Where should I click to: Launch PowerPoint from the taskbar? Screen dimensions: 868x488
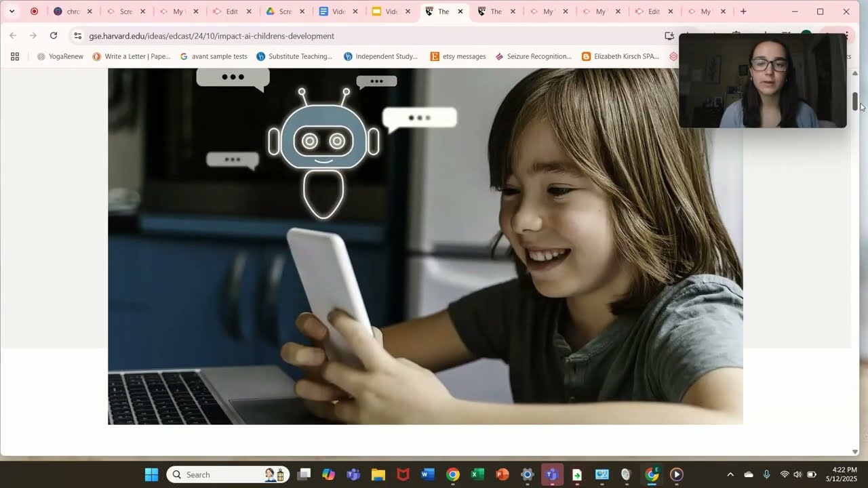click(x=502, y=474)
